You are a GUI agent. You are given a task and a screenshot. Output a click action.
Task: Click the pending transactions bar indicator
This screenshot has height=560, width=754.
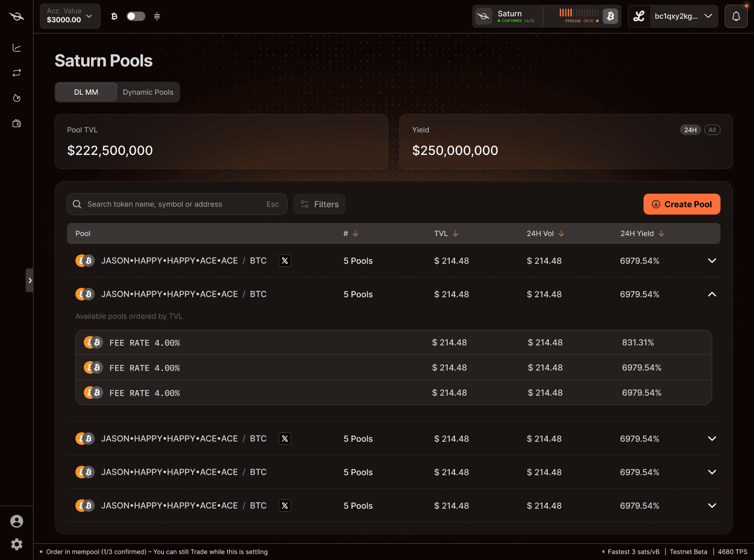(579, 15)
